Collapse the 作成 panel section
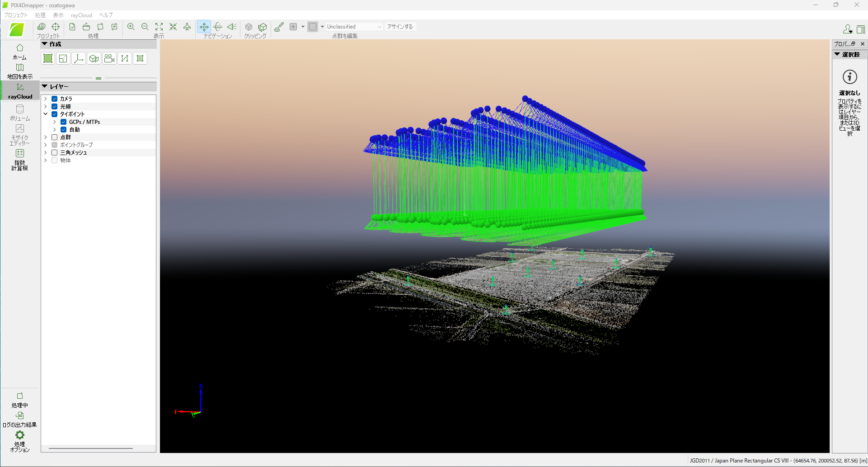The height and width of the screenshot is (467, 868). point(45,44)
